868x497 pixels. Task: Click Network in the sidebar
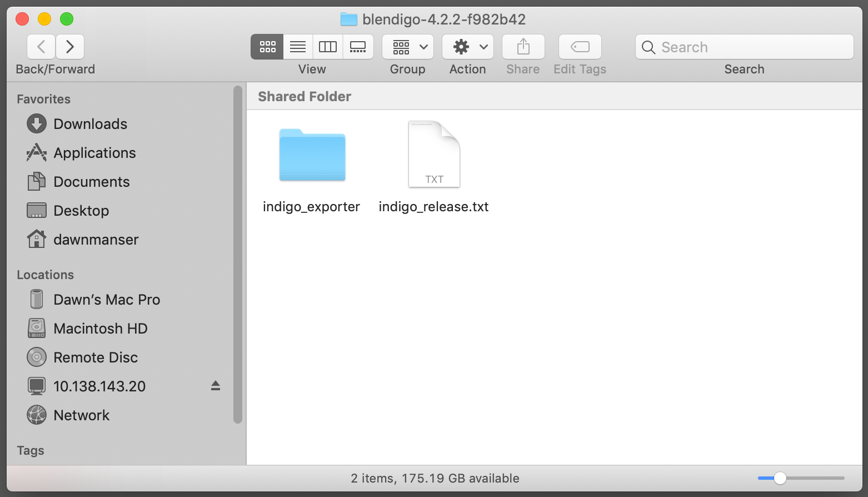click(x=81, y=415)
